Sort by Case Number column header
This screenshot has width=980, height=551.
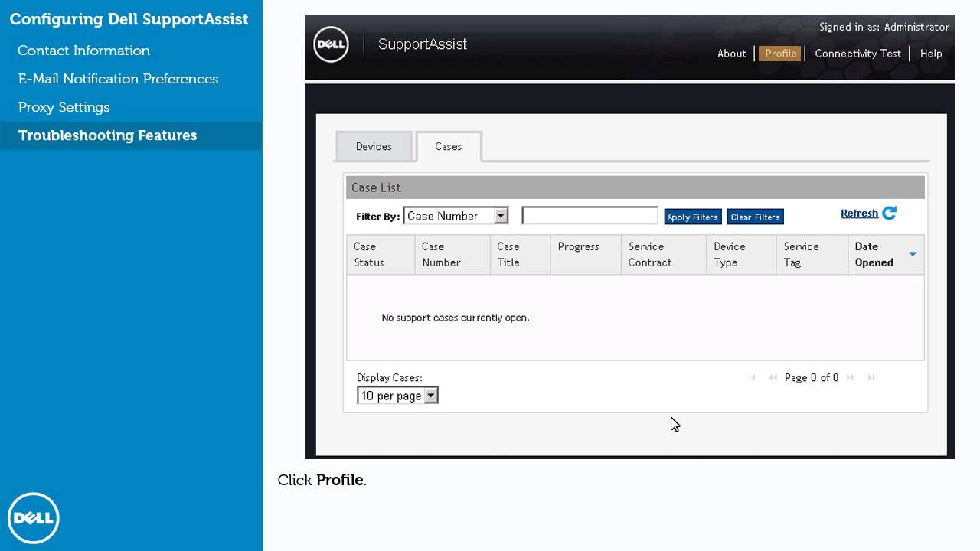[452, 254]
